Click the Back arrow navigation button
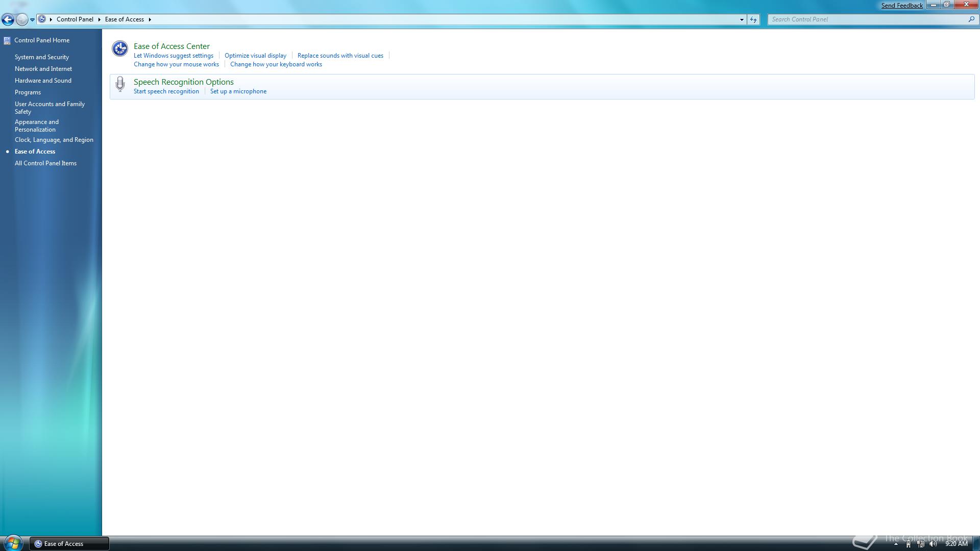The height and width of the screenshot is (551, 980). [8, 20]
